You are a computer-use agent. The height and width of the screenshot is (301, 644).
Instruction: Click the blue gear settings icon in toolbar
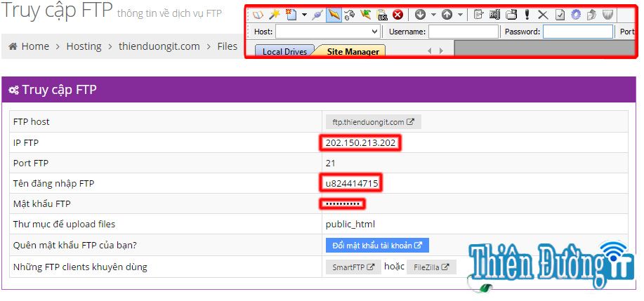pyautogui.click(x=576, y=14)
